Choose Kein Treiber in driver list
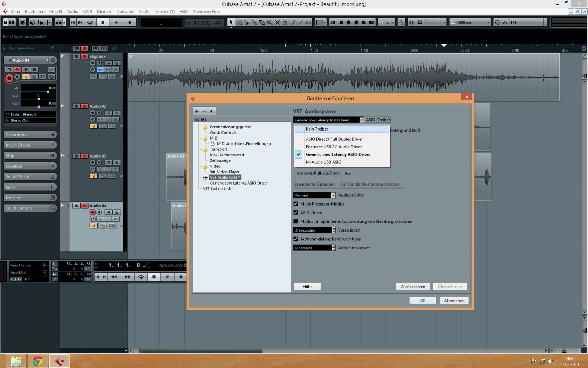The height and width of the screenshot is (368, 588). pos(342,129)
